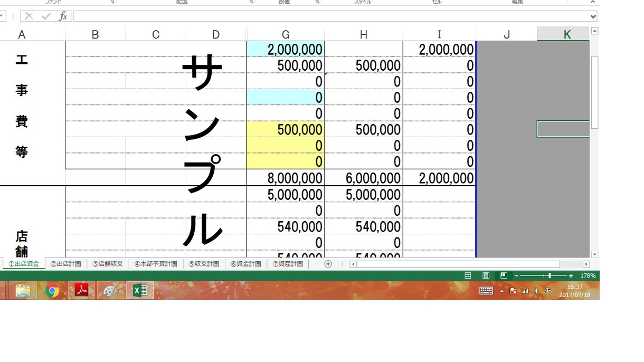Click the Japanese IME あ indicator
This screenshot has height=362, width=644.
[x=548, y=291]
